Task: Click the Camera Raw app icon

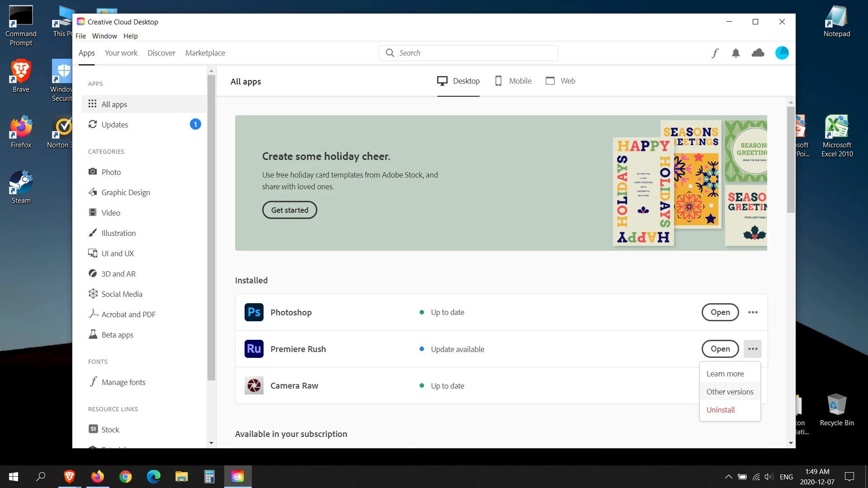Action: [254, 385]
